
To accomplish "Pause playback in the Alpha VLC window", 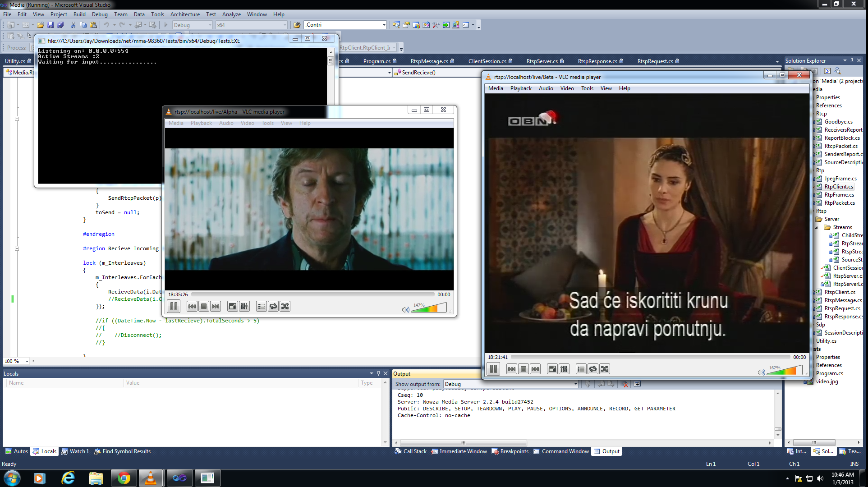I will [174, 307].
